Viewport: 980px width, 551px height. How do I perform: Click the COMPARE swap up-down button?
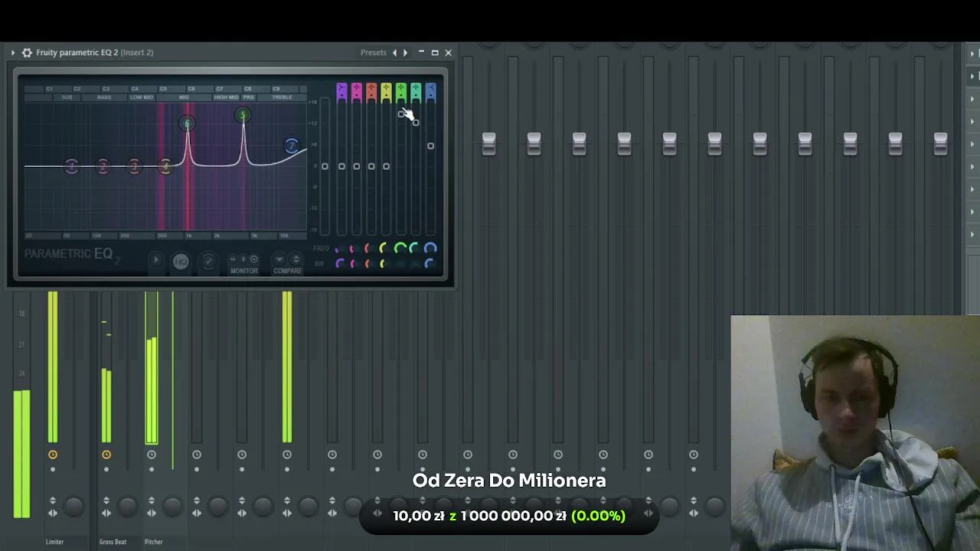[296, 259]
